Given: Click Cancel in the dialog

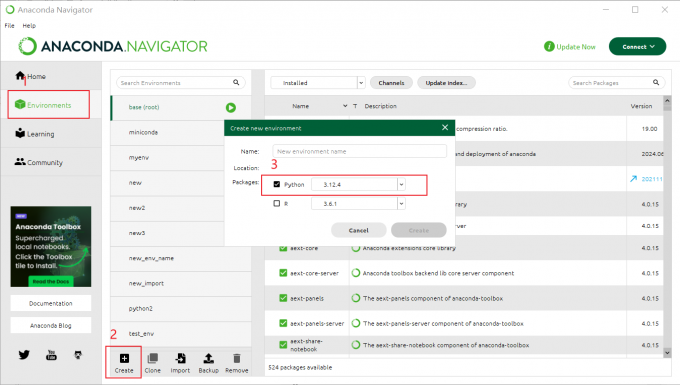Looking at the screenshot, I should pyautogui.click(x=359, y=230).
